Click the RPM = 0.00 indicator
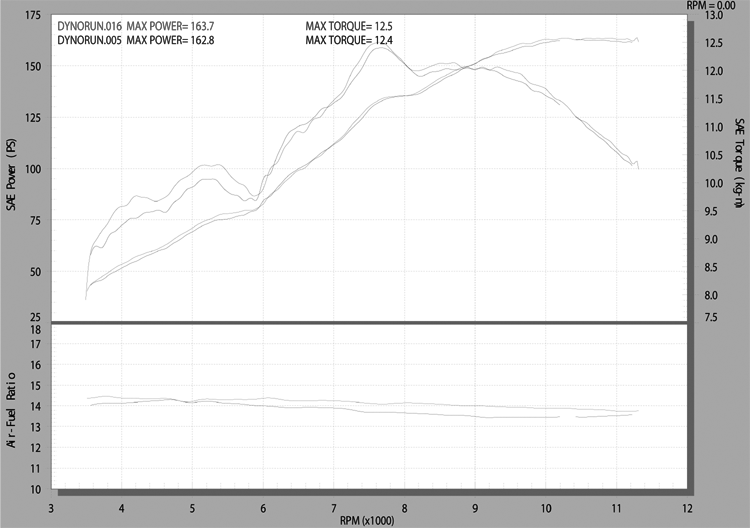 tap(711, 5)
